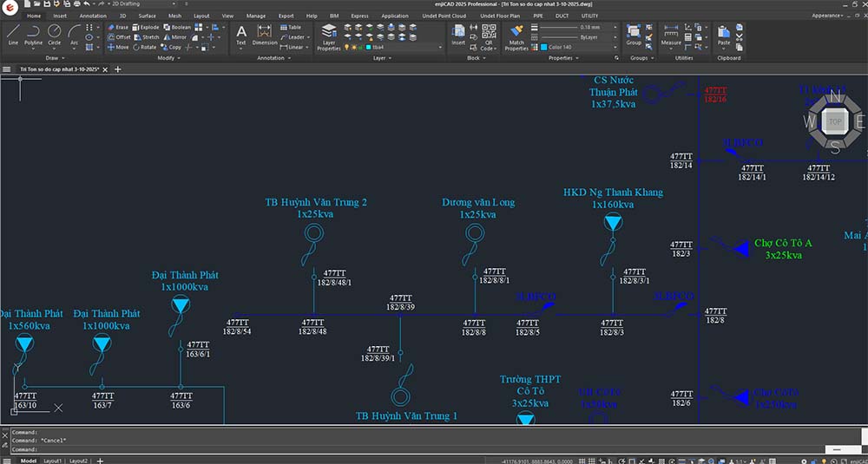The height and width of the screenshot is (464, 868).
Task: Toggle the current layer lightbulb on/off
Action: (x=348, y=48)
